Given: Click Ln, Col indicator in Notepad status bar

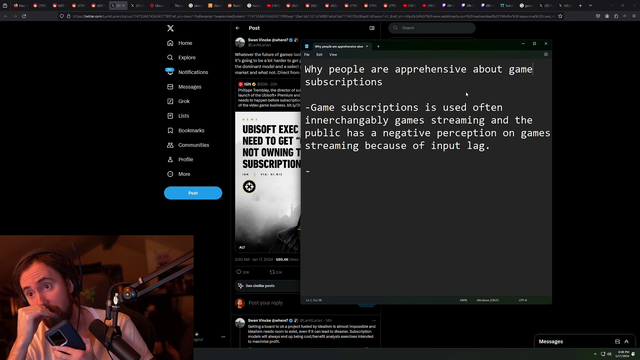Looking at the screenshot, I should coord(314,300).
